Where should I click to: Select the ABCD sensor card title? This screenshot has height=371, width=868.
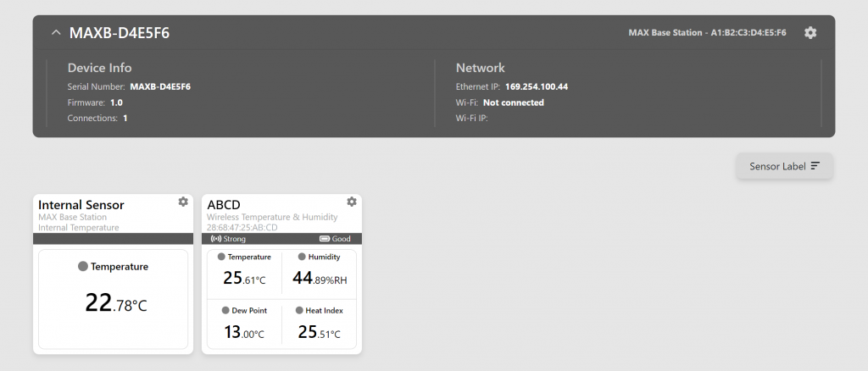coord(224,205)
